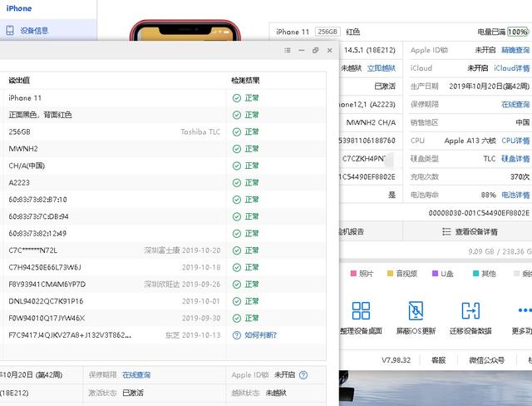Click the 更多功能 three-dots icon
The height and width of the screenshot is (406, 532).
click(x=524, y=311)
